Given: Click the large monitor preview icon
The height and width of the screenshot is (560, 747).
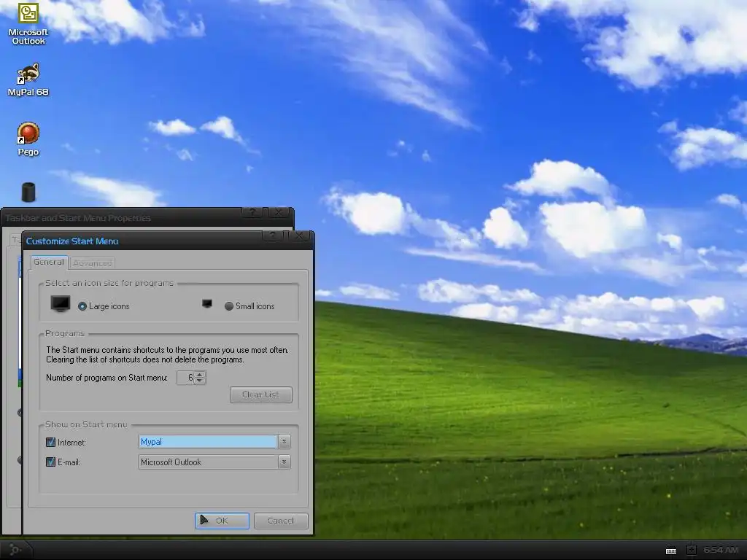Looking at the screenshot, I should [x=61, y=303].
